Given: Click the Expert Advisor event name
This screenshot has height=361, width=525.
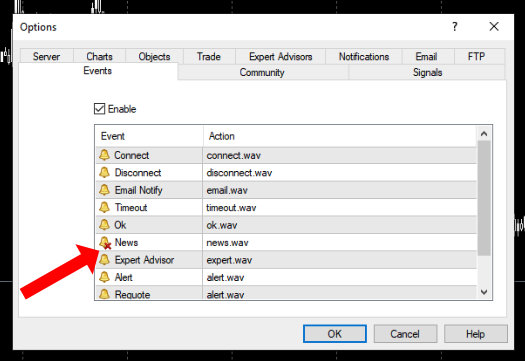Looking at the screenshot, I should (x=144, y=260).
